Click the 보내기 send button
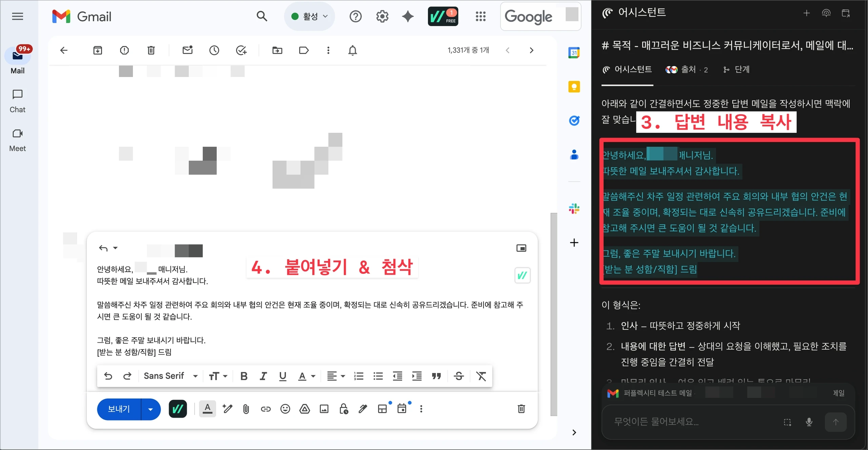 (119, 409)
